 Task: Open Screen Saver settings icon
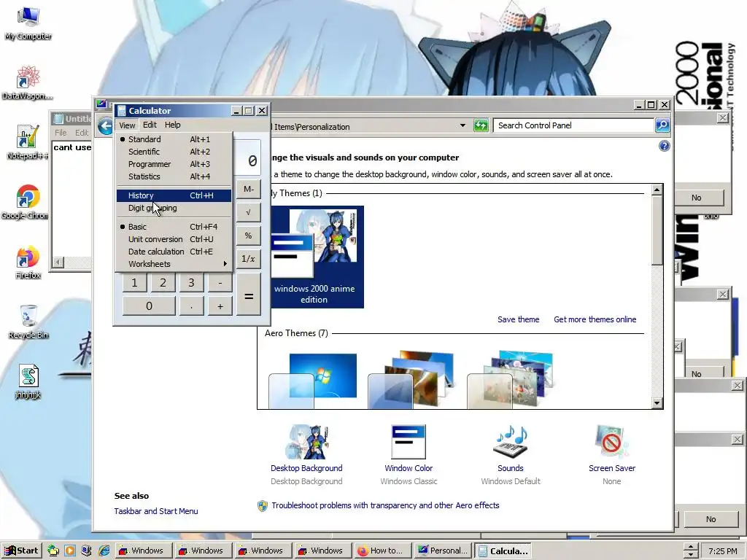[x=612, y=442]
